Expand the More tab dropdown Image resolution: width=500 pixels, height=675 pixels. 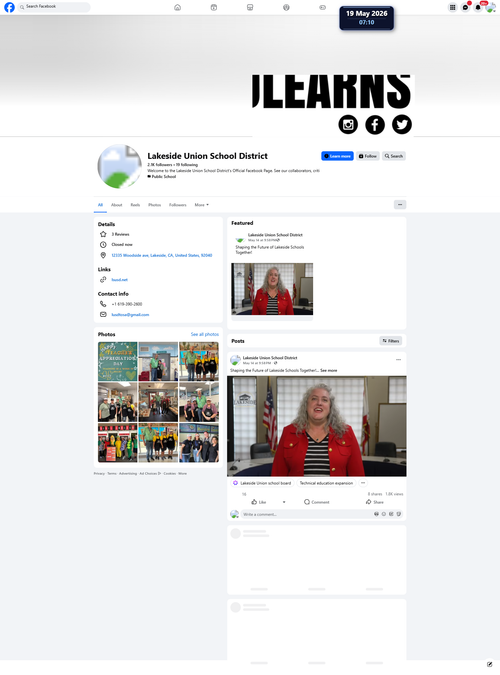point(202,205)
